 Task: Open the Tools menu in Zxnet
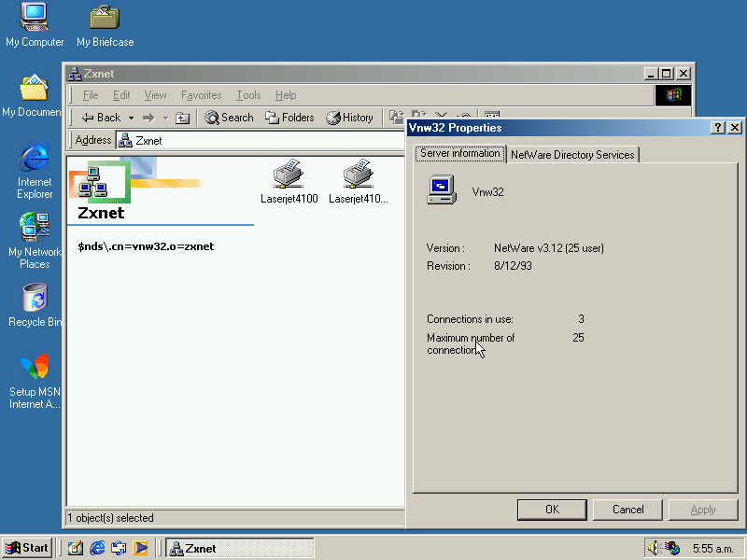click(248, 95)
